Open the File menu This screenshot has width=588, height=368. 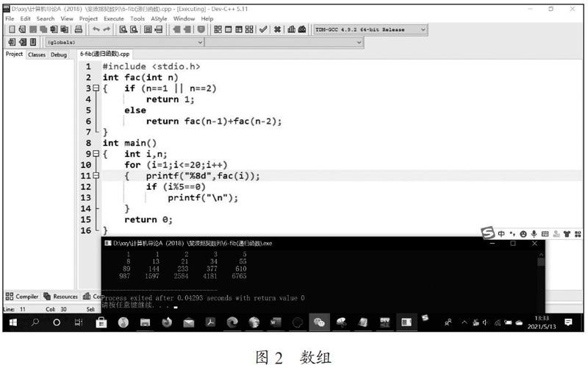tap(10, 18)
